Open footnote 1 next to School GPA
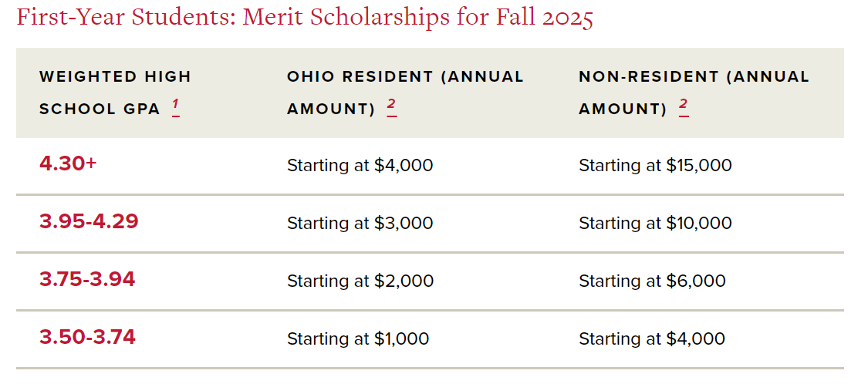 176,106
